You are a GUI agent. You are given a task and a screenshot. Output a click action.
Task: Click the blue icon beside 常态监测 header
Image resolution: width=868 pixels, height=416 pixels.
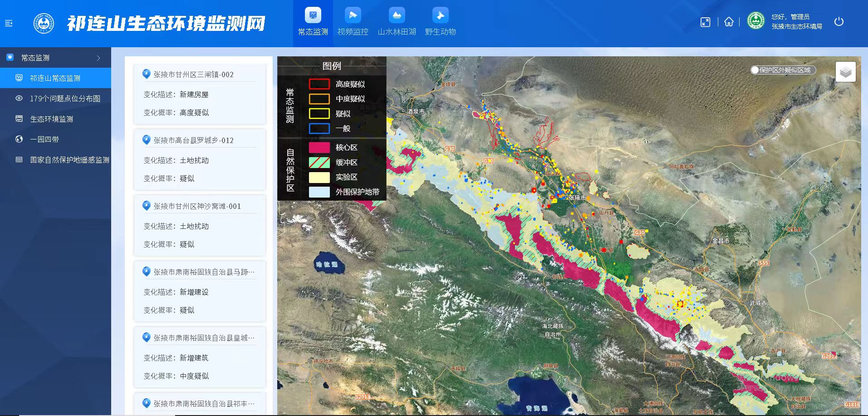pyautogui.click(x=10, y=58)
